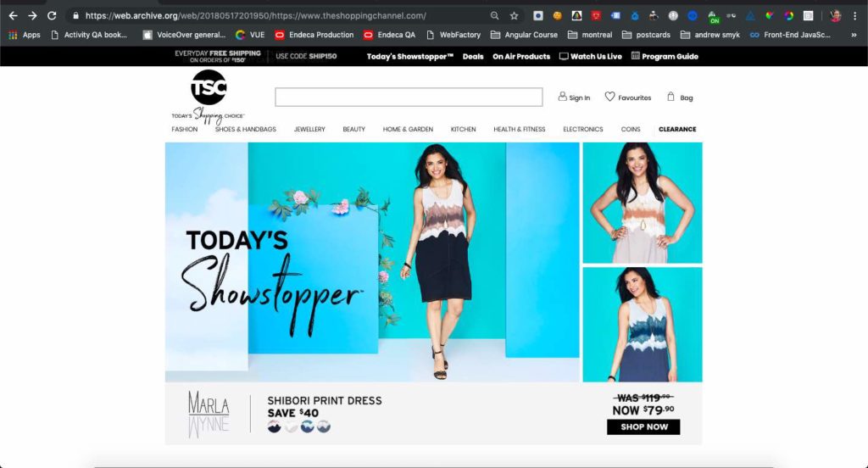Open the Chrome three-dot menu
The width and height of the screenshot is (868, 468).
tap(854, 16)
